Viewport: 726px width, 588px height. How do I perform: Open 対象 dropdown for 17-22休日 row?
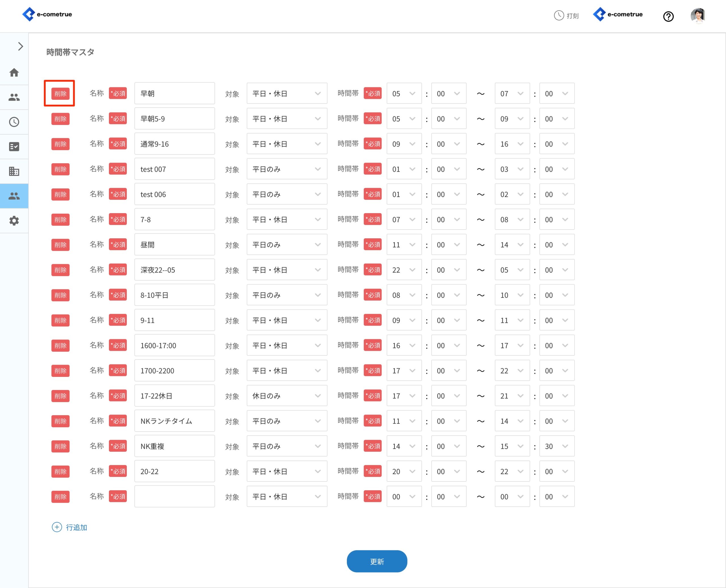(287, 396)
